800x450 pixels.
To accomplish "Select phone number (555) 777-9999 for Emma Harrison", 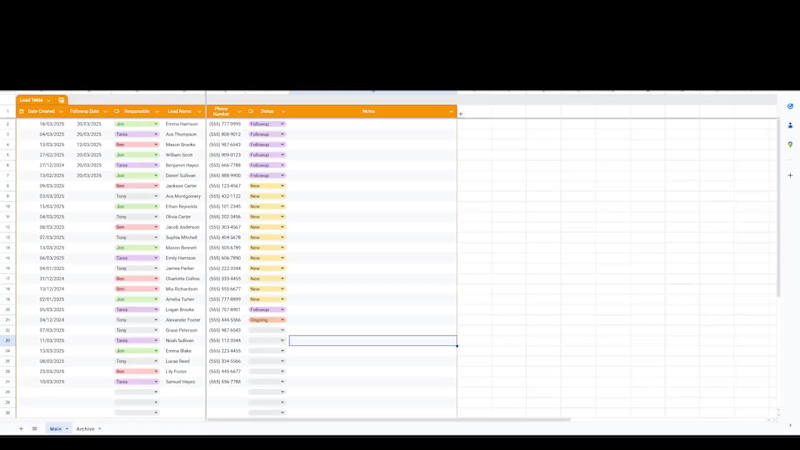I will (225, 124).
